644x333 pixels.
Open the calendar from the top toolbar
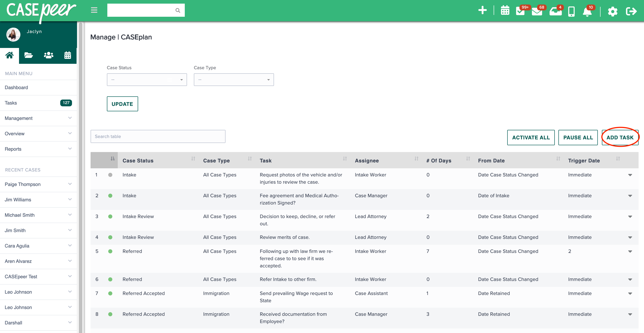click(505, 11)
